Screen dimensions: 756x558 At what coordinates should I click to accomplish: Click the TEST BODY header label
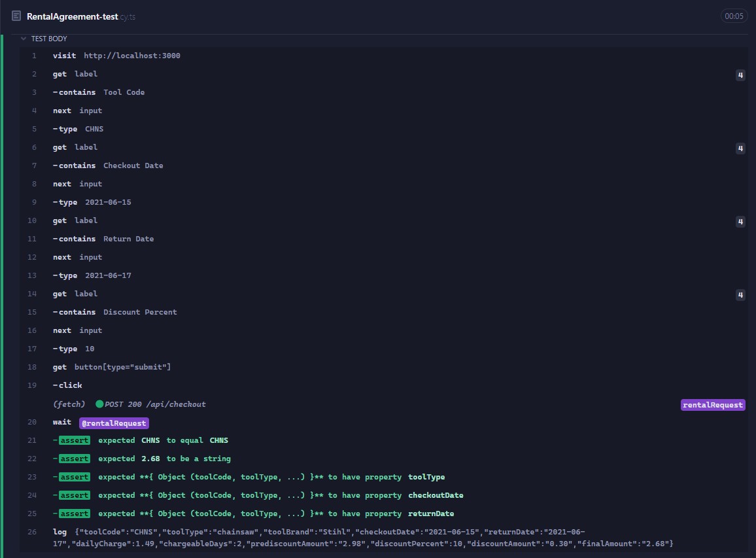pos(49,39)
